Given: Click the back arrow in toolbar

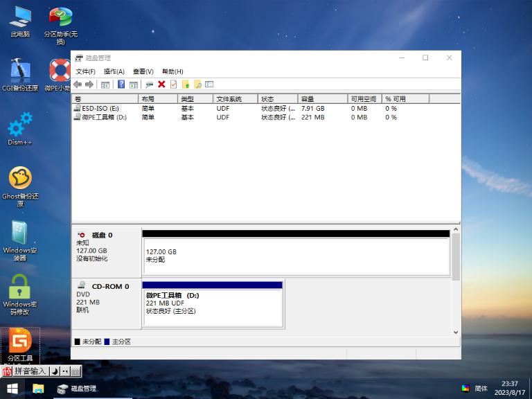Looking at the screenshot, I should point(78,85).
